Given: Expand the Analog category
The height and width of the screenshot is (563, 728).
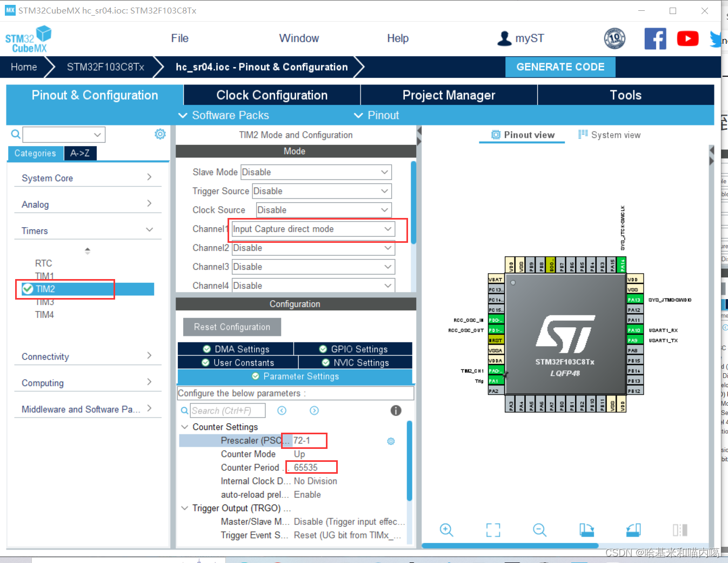Looking at the screenshot, I should (x=88, y=204).
